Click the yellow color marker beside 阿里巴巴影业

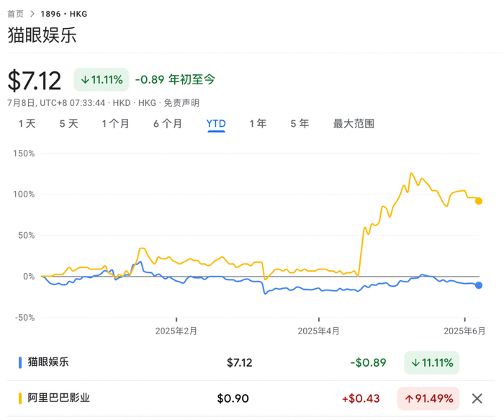coord(20,398)
